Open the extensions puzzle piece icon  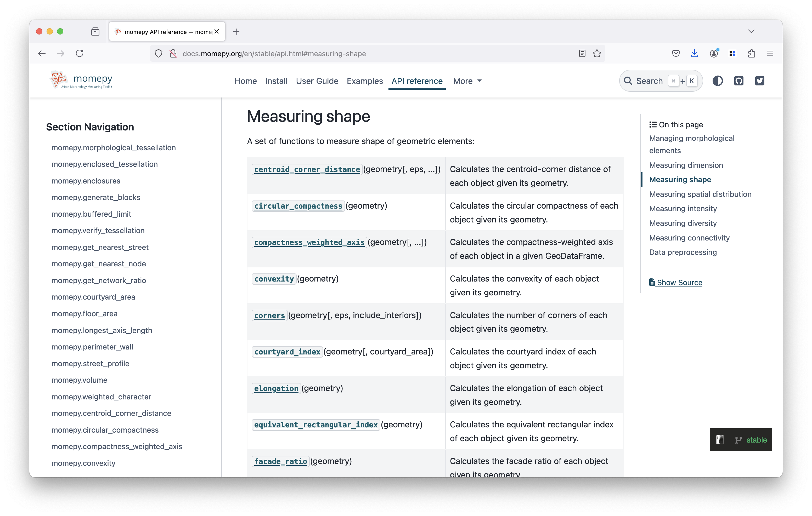click(751, 54)
